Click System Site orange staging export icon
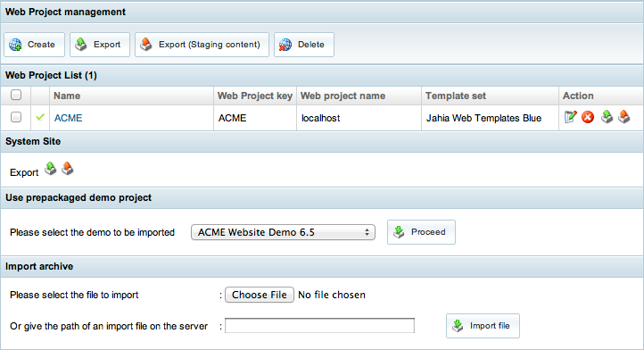This screenshot has width=644, height=350. 68,169
